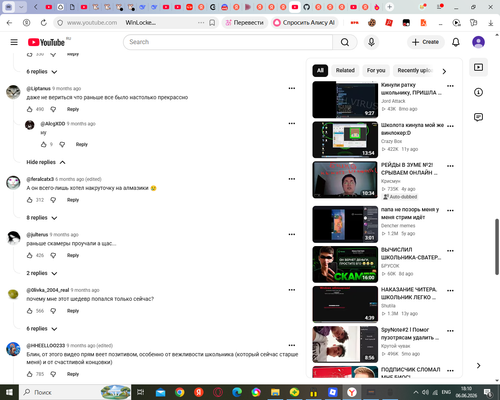Open File Explorer from the taskbar
This screenshot has width=500, height=400.
275,392
